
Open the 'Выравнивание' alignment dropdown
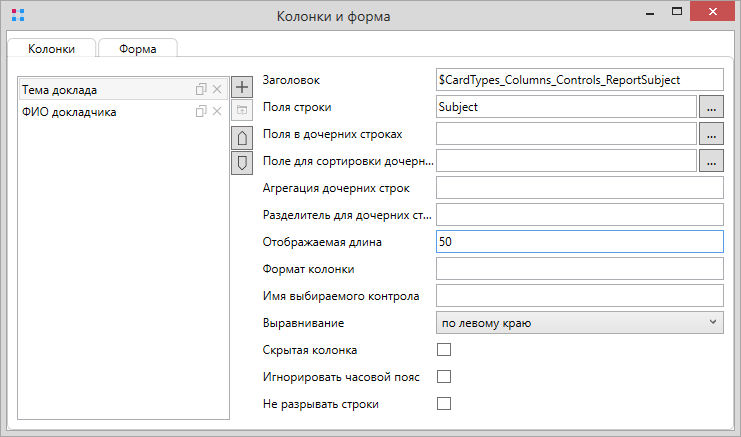click(579, 323)
